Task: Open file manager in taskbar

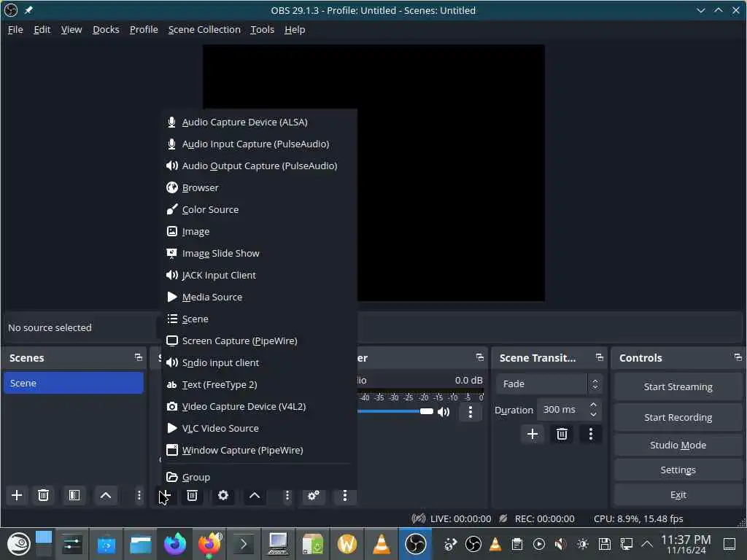Action: pos(141,544)
